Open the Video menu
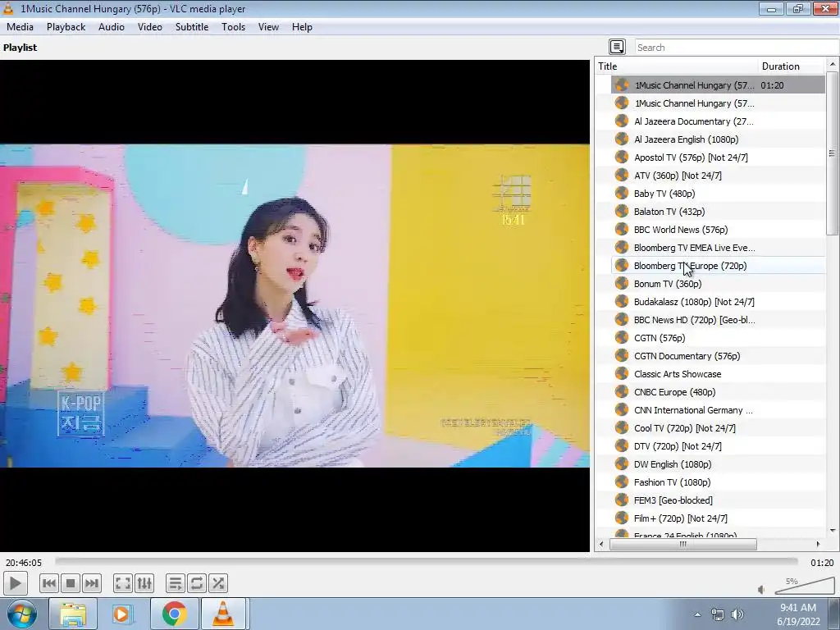The height and width of the screenshot is (630, 840). click(150, 27)
